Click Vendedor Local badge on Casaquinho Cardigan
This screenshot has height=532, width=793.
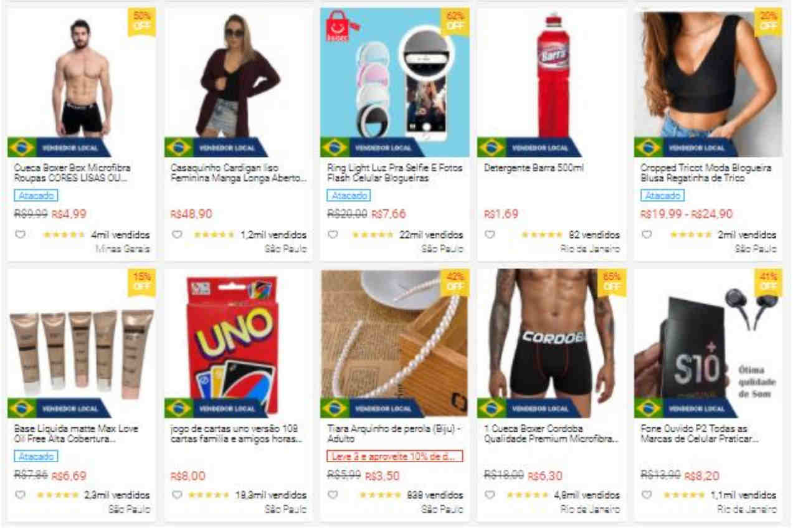point(216,148)
